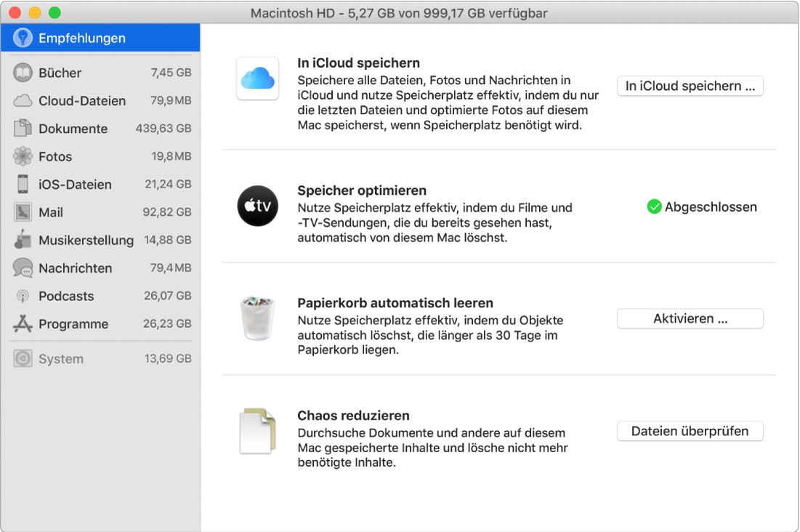The height and width of the screenshot is (532, 800).
Task: Click the Apple TV icon beside Speicher optimieren
Action: (x=256, y=206)
